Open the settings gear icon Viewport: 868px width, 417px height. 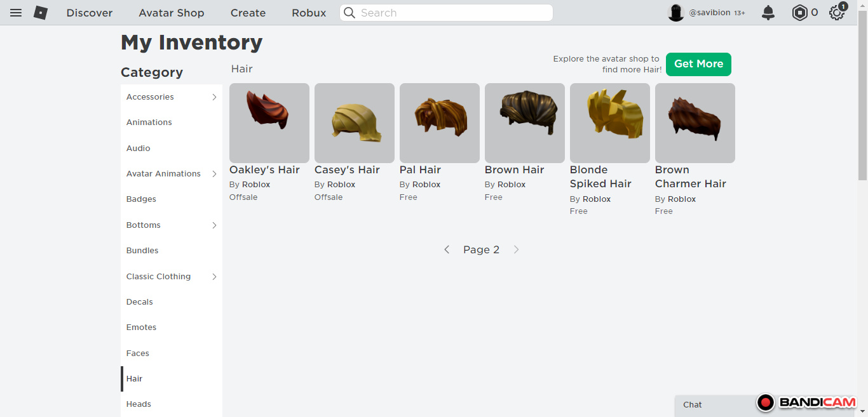pos(837,13)
